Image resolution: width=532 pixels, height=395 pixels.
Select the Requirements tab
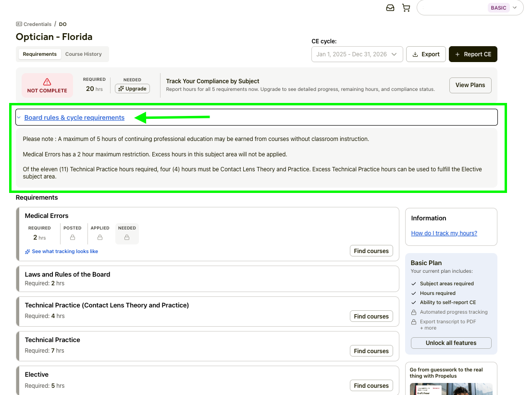[40, 54]
